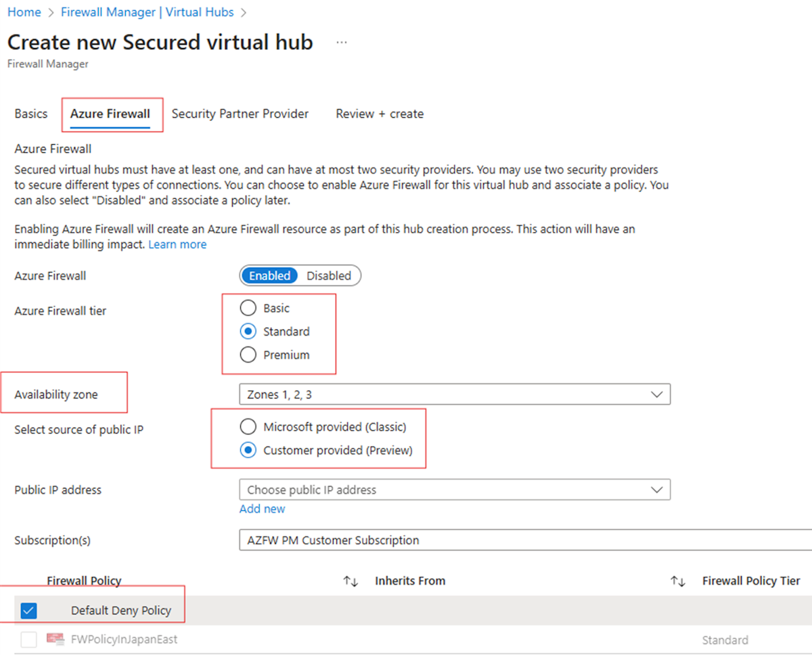812x655 pixels.
Task: Select the Azure Firewall tab
Action: click(110, 114)
